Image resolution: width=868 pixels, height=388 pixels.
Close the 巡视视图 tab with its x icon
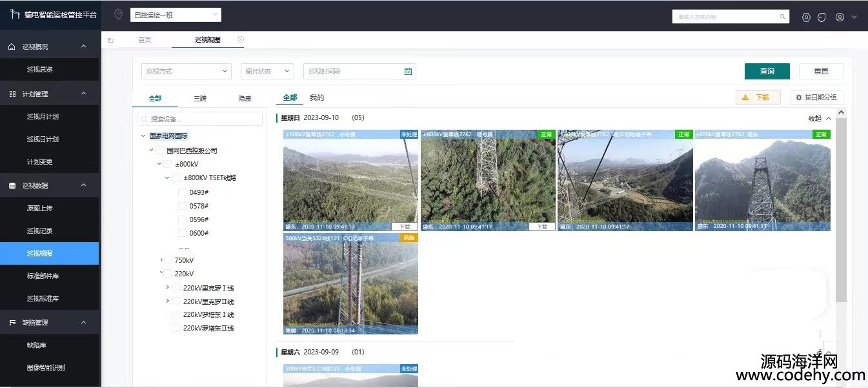(241, 39)
